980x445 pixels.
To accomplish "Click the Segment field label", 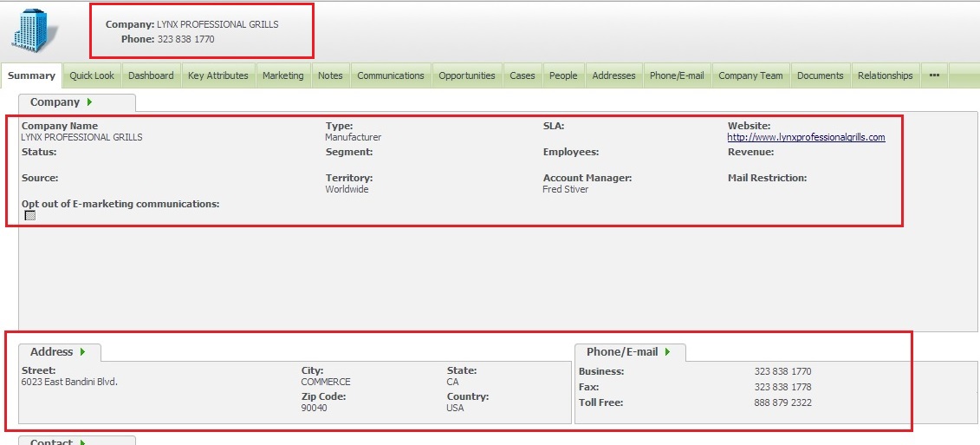I will click(x=348, y=152).
